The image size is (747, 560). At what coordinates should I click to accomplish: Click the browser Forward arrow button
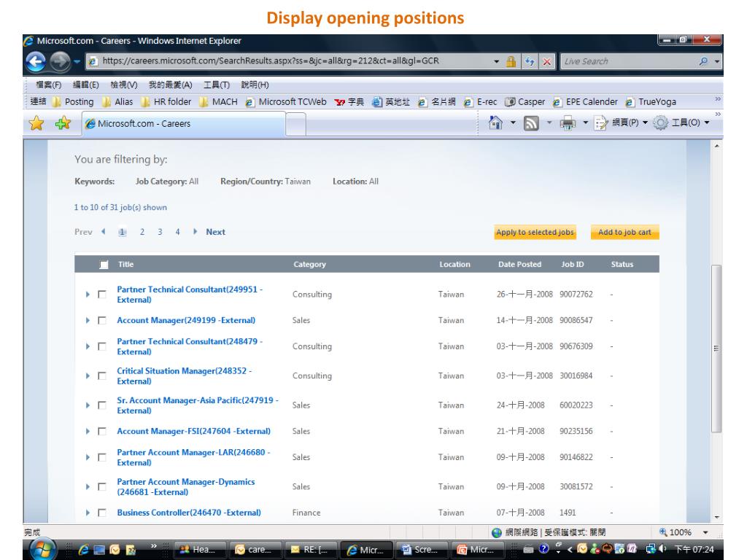[60, 62]
